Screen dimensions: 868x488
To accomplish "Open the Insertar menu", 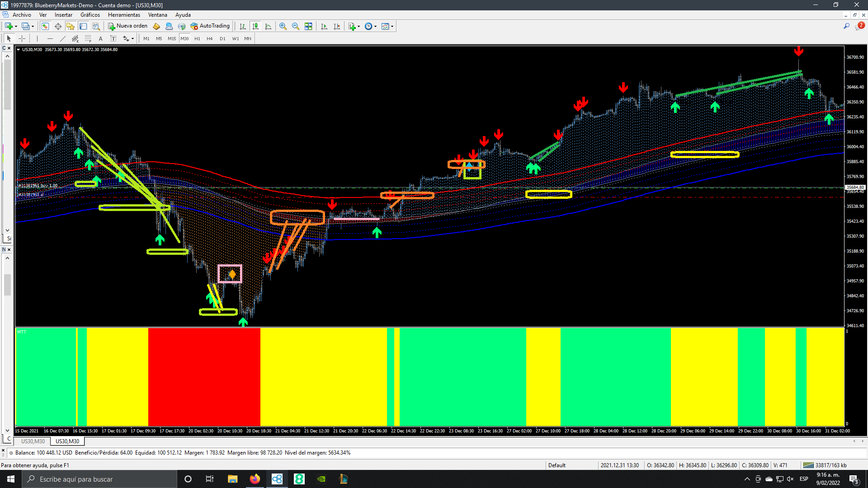I will [x=63, y=15].
